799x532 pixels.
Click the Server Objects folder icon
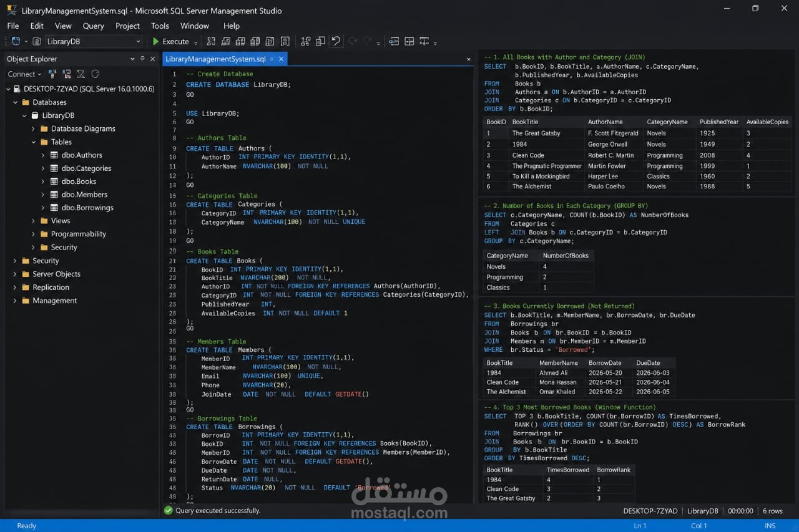click(x=26, y=274)
